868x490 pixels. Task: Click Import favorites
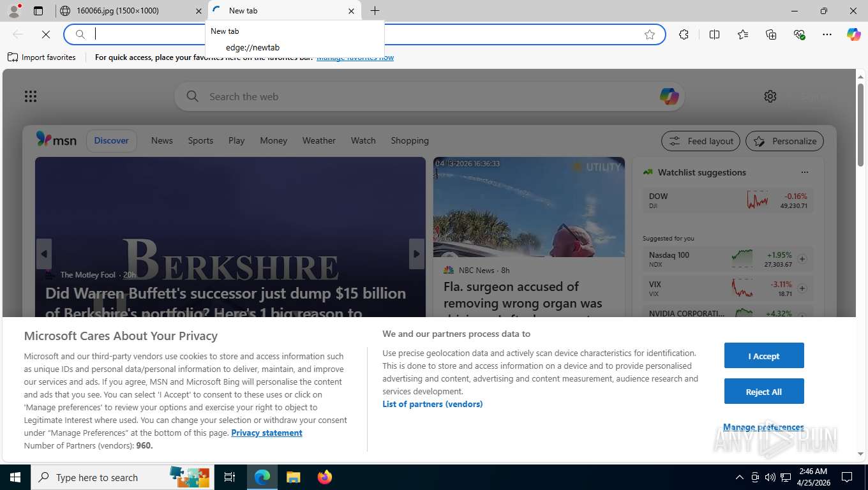[x=41, y=57]
